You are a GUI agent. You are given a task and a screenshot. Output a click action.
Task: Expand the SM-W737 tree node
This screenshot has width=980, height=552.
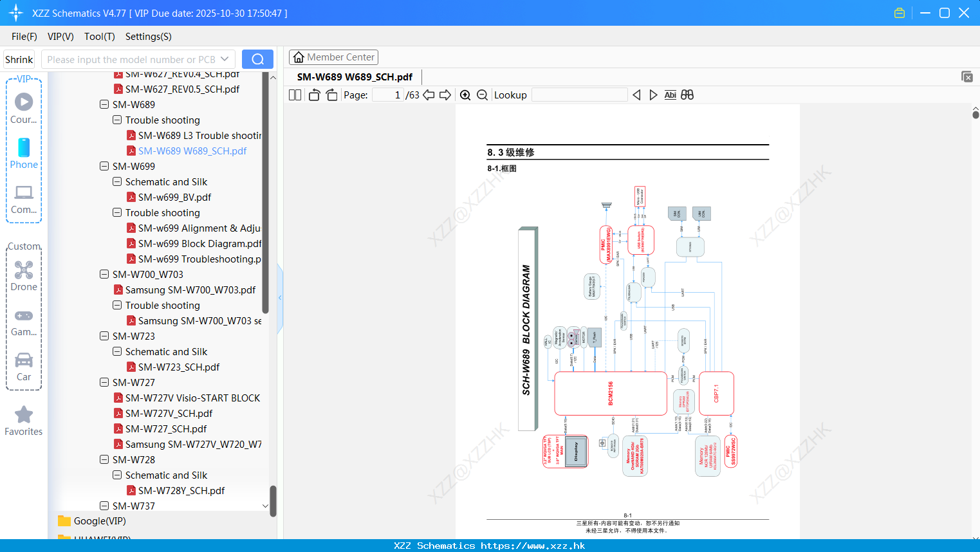click(x=104, y=506)
